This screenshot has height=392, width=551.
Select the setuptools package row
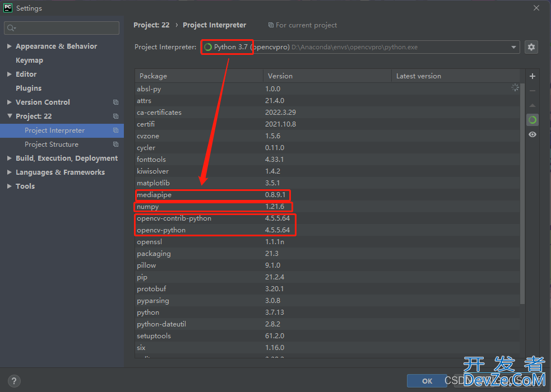pos(327,336)
